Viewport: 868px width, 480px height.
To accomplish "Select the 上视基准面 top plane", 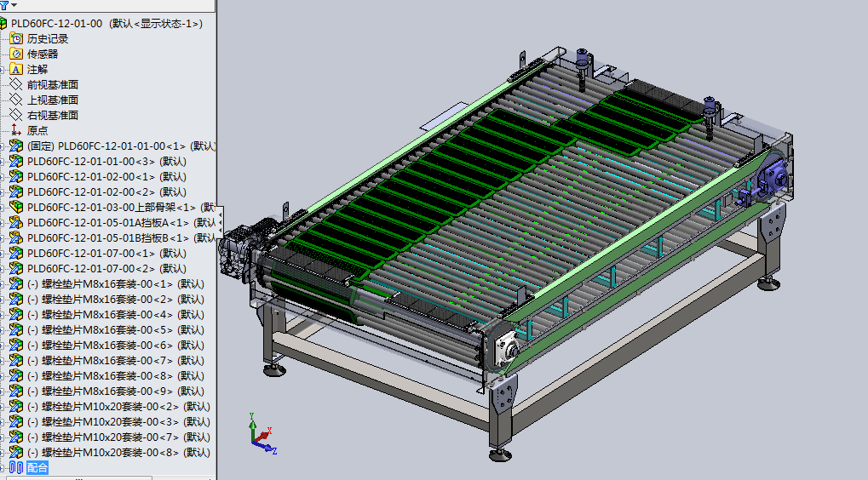I will (x=53, y=100).
